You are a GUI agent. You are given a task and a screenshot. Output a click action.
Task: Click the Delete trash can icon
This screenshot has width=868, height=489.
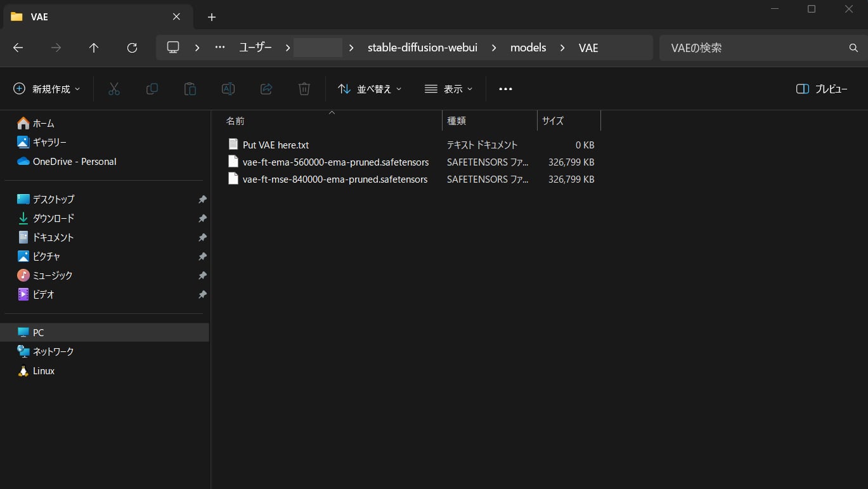pos(304,89)
